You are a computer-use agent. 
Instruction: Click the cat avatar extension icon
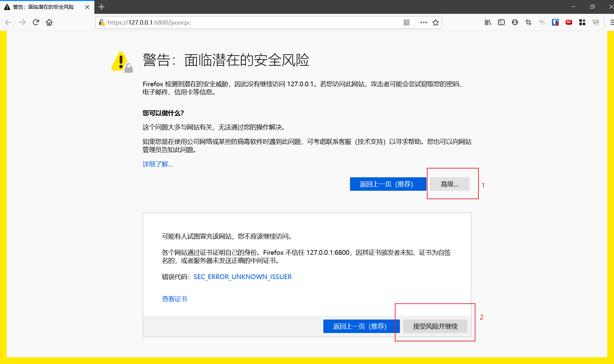(x=596, y=23)
